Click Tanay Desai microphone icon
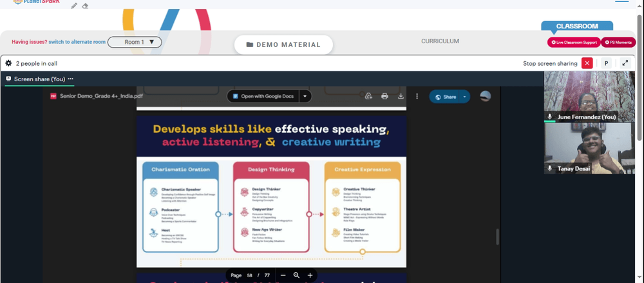This screenshot has height=283, width=644. 549,168
